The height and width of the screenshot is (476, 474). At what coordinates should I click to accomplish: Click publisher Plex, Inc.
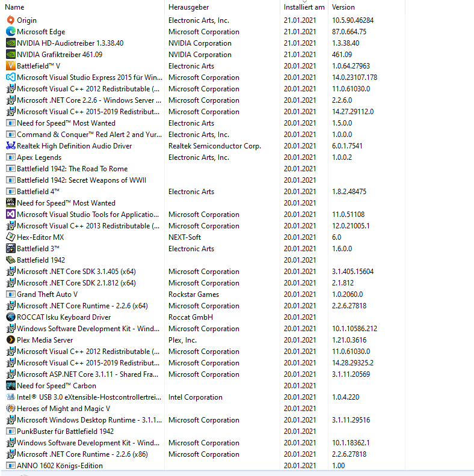[x=183, y=340]
